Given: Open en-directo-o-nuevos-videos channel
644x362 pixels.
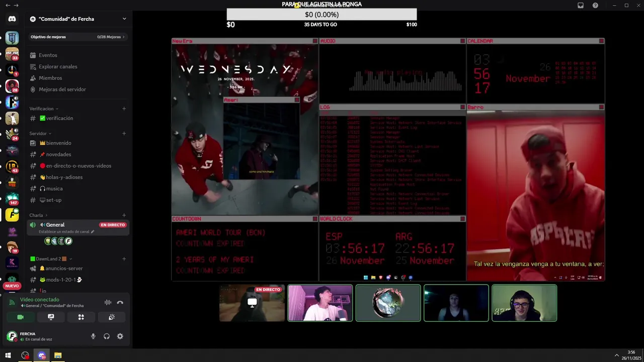Looking at the screenshot, I should point(78,166).
